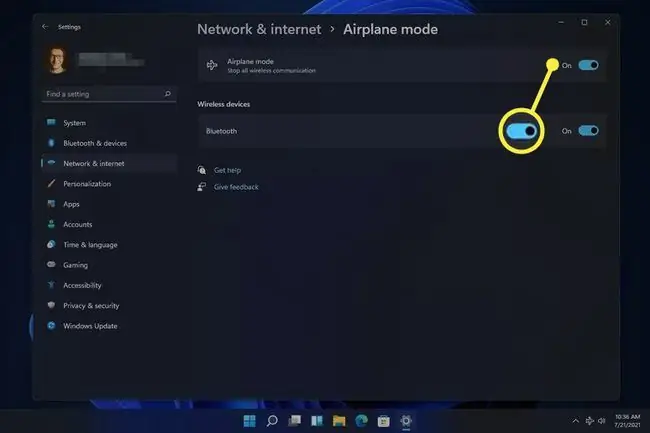Open Microsoft Store from the taskbar
Image resolution: width=650 pixels, height=433 pixels.
click(x=384, y=421)
